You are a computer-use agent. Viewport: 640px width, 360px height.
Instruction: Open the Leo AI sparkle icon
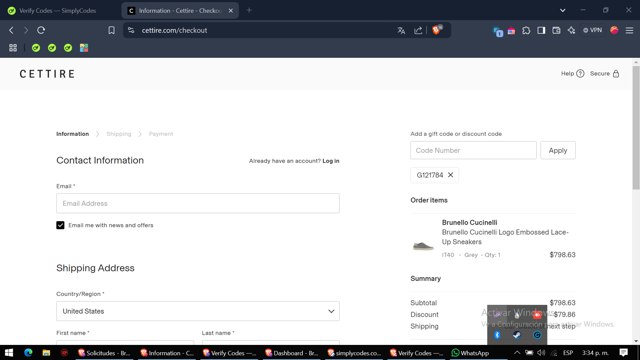(571, 30)
